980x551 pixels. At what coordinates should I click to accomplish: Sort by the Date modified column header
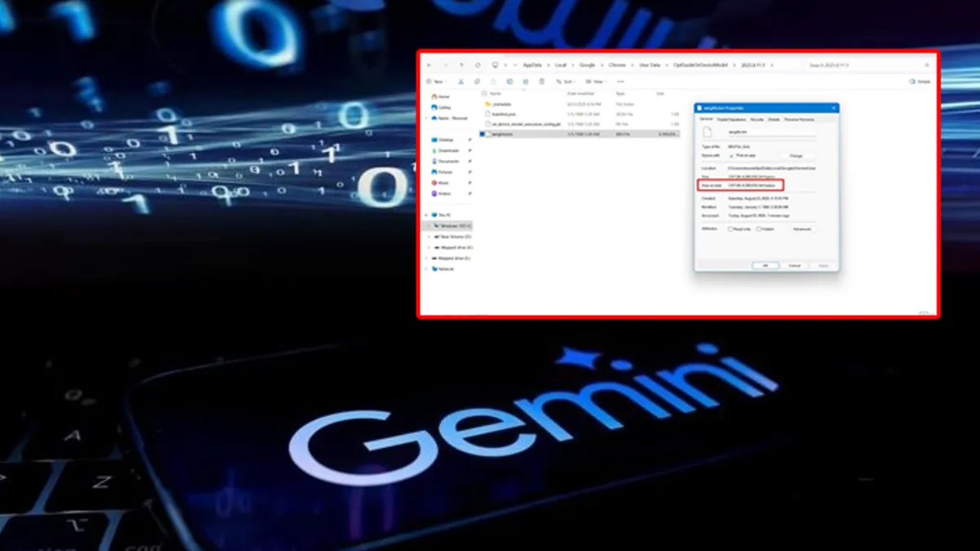[581, 93]
